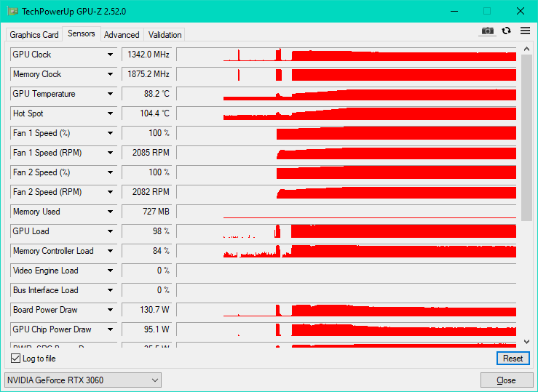Open the Memory Used sensor dropdown
Image resolution: width=538 pixels, height=392 pixels.
[x=110, y=212]
